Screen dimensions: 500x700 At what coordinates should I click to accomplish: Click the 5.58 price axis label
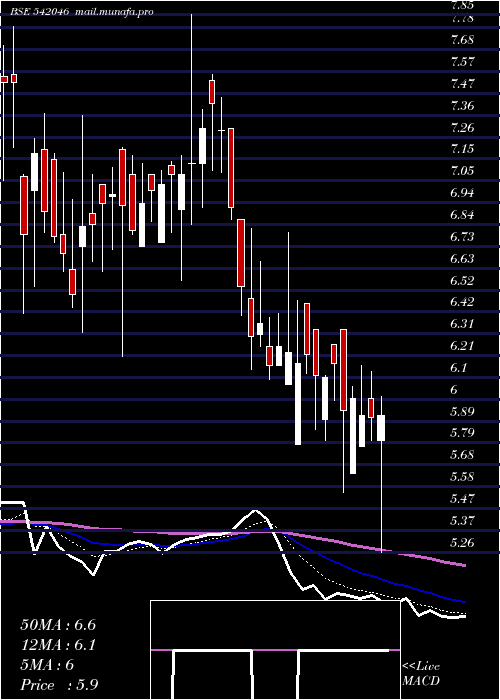tap(462, 476)
